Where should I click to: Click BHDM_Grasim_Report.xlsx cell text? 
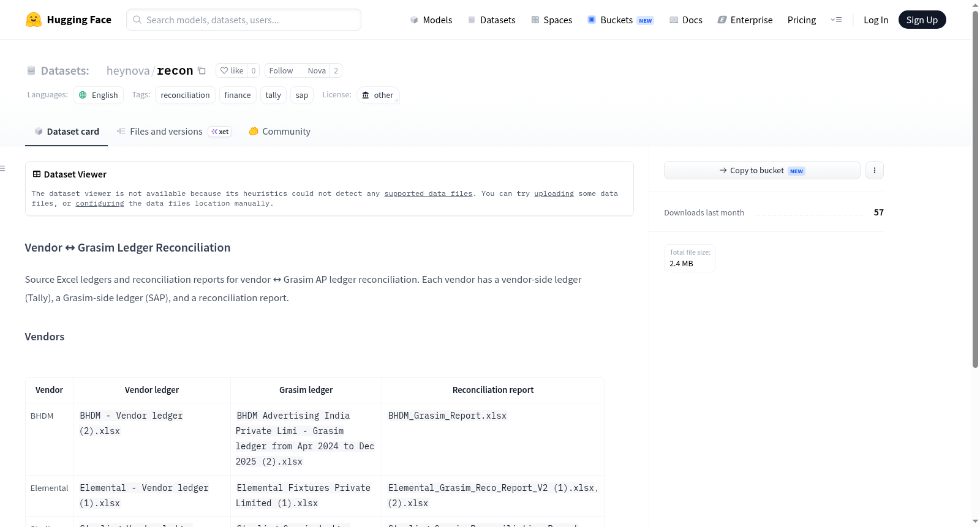coord(447,416)
